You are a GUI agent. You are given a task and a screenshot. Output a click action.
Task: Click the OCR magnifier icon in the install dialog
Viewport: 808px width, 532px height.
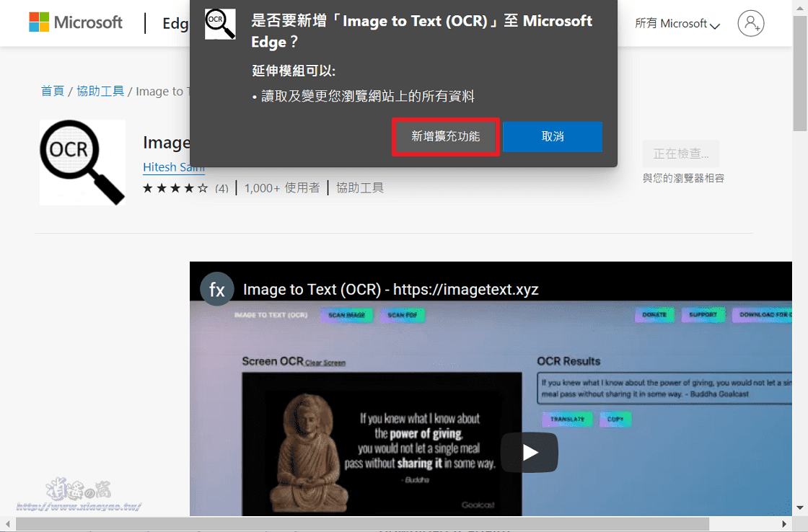tap(219, 24)
